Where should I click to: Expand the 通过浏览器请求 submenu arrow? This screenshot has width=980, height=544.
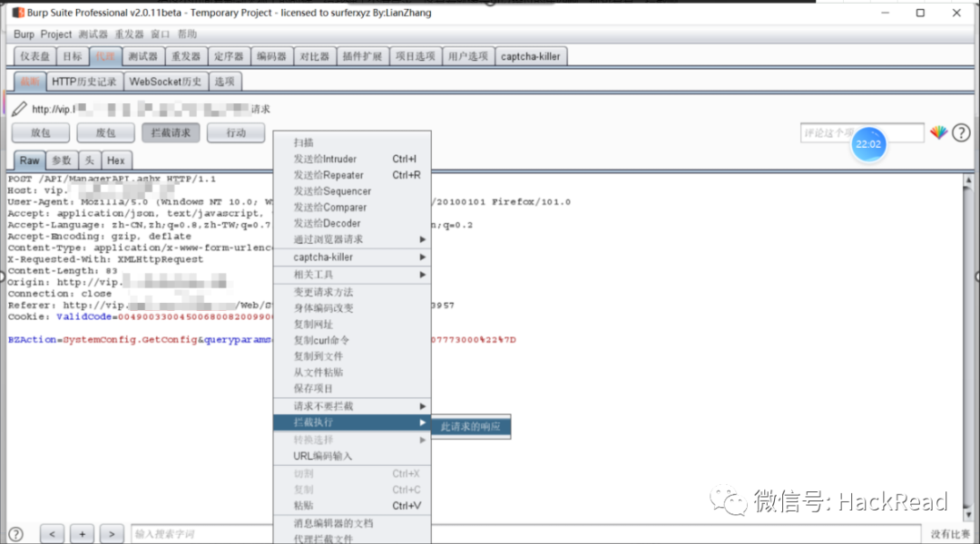(x=423, y=239)
